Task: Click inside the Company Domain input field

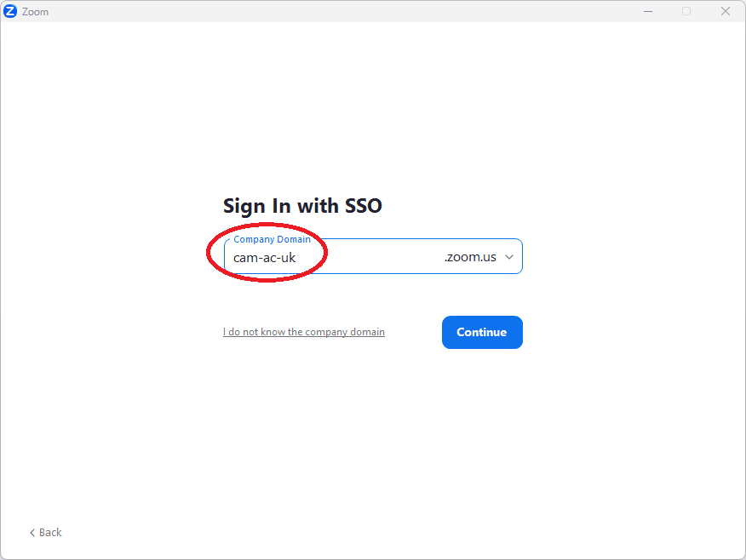Action: click(375, 257)
